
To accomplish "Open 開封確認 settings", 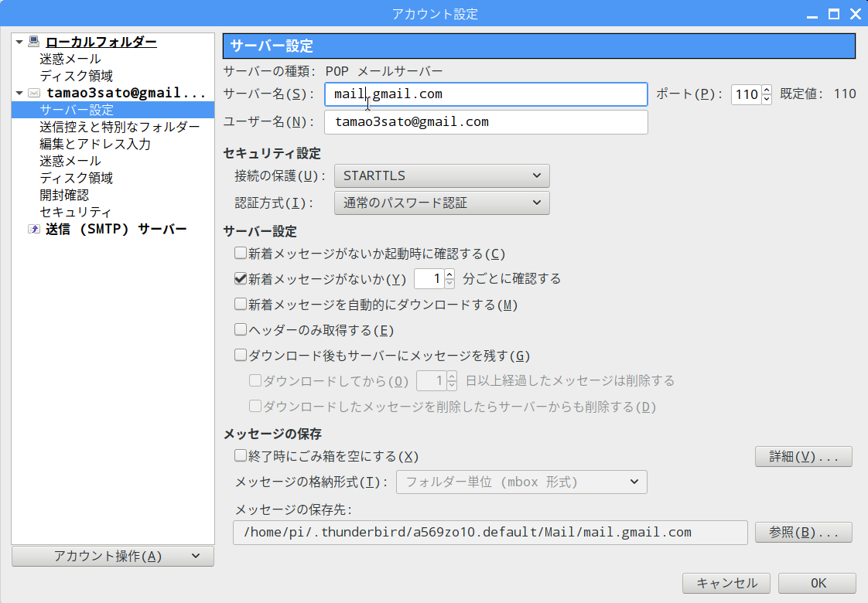I will click(64, 196).
